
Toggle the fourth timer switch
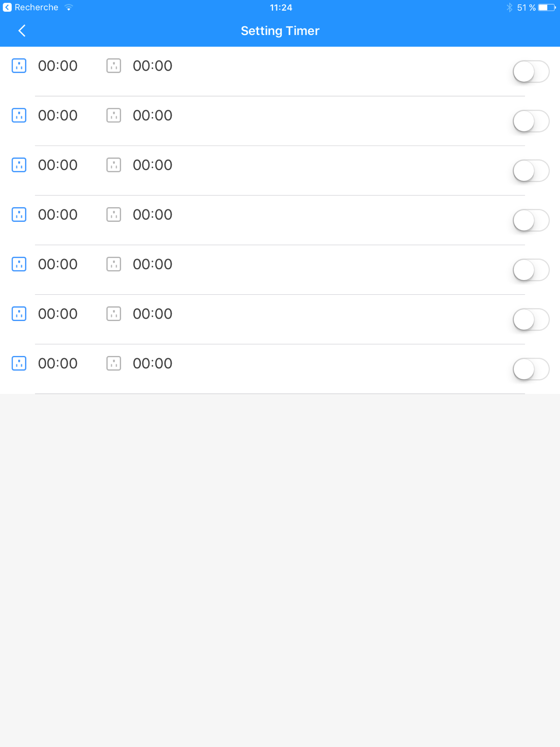coord(531,220)
